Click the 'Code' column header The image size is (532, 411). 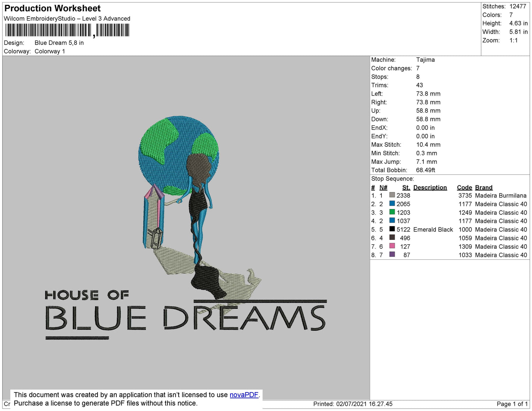pyautogui.click(x=464, y=187)
